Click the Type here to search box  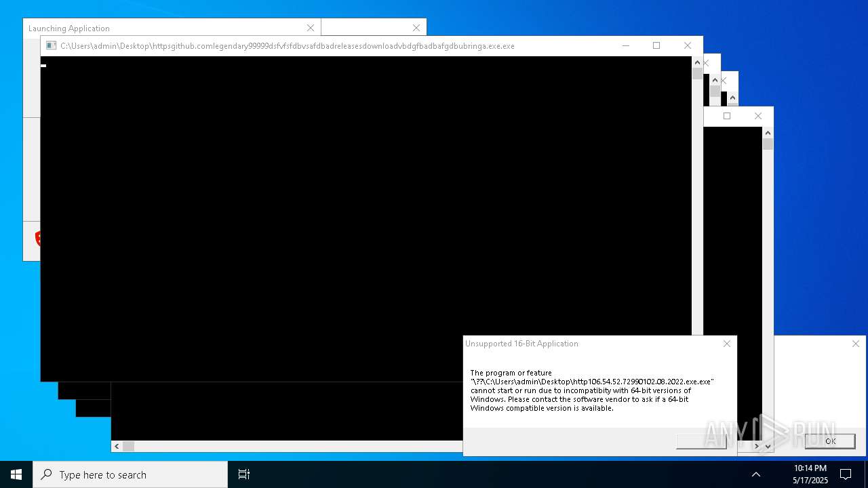pos(130,474)
